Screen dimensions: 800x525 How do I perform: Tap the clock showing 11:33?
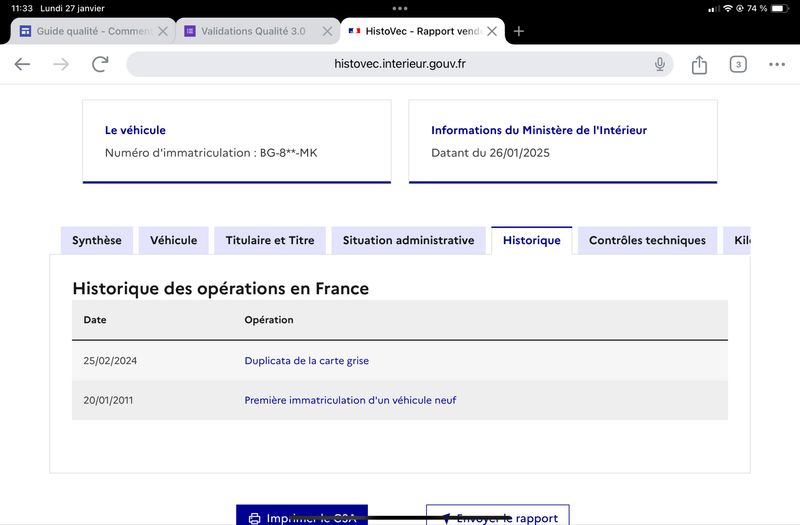pos(22,8)
